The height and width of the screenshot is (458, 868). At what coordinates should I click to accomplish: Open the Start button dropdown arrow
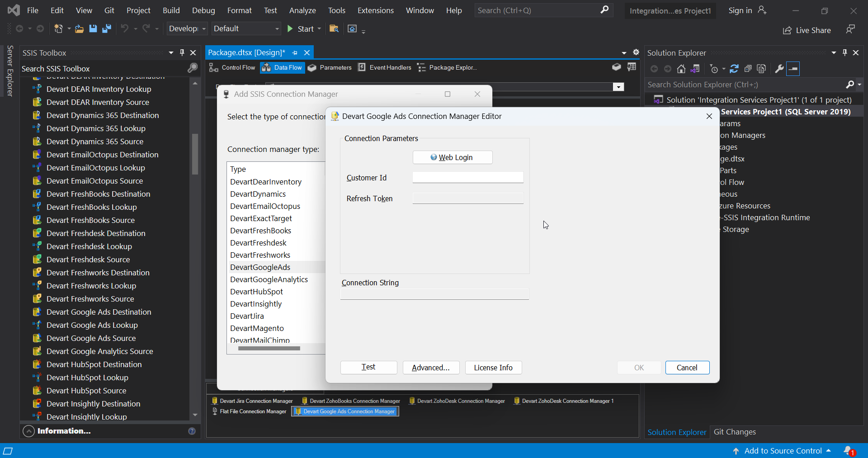[x=319, y=28]
